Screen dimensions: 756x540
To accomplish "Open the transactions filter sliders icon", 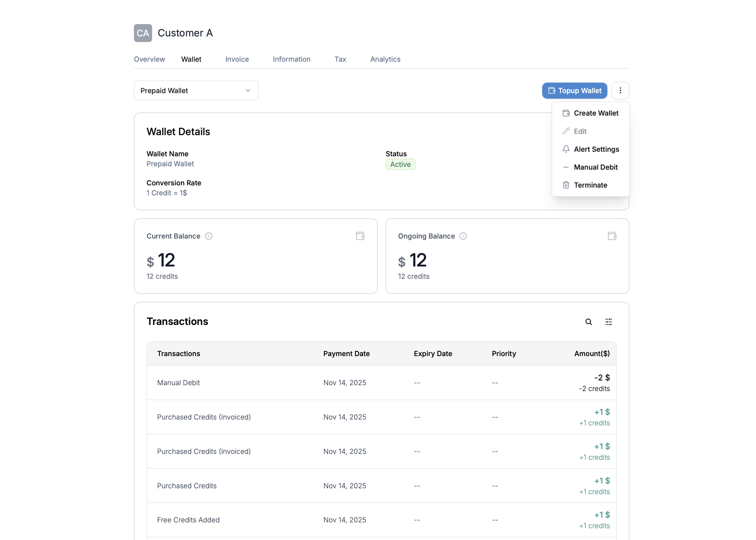I will 609,322.
